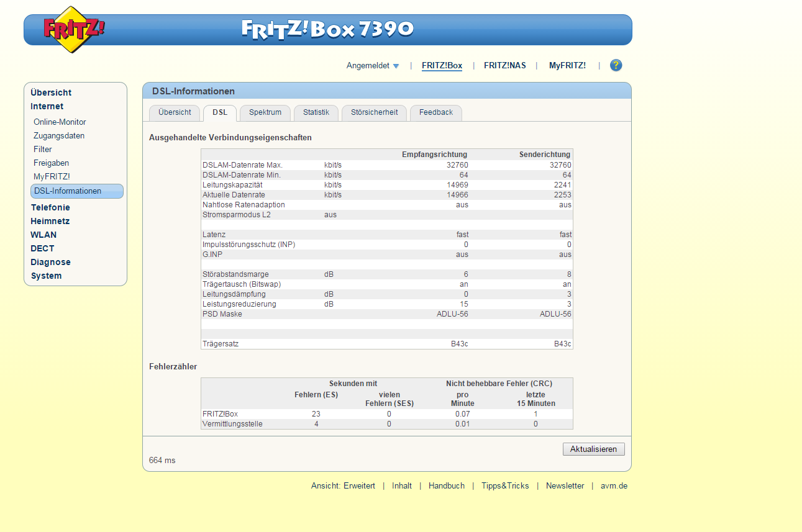Open DECT in the sidebar
The image size is (802, 532).
point(42,248)
